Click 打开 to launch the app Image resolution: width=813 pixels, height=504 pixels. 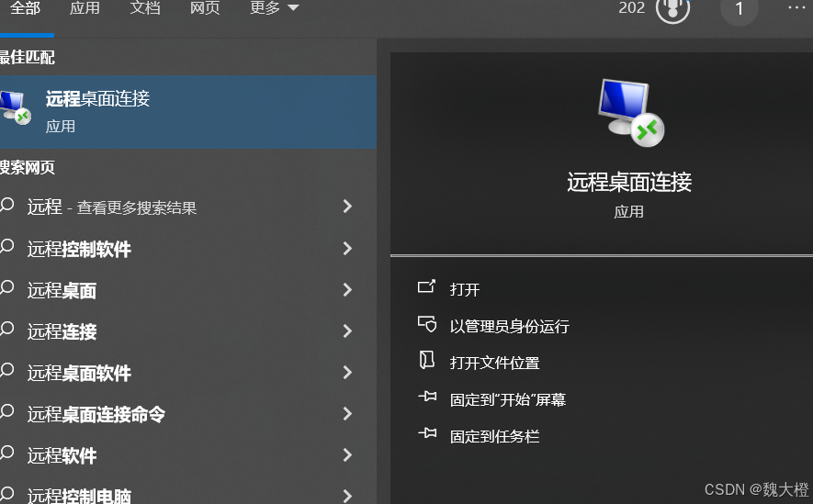coord(465,289)
